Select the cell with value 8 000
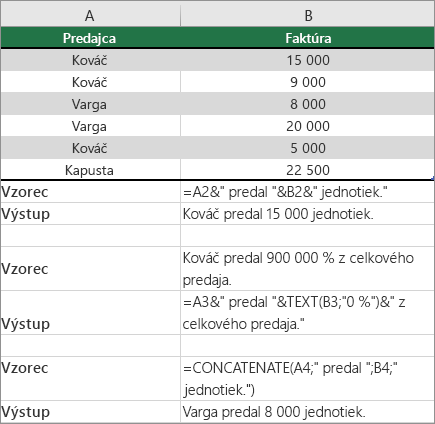Image resolution: width=435 pixels, height=424 pixels. 307,104
